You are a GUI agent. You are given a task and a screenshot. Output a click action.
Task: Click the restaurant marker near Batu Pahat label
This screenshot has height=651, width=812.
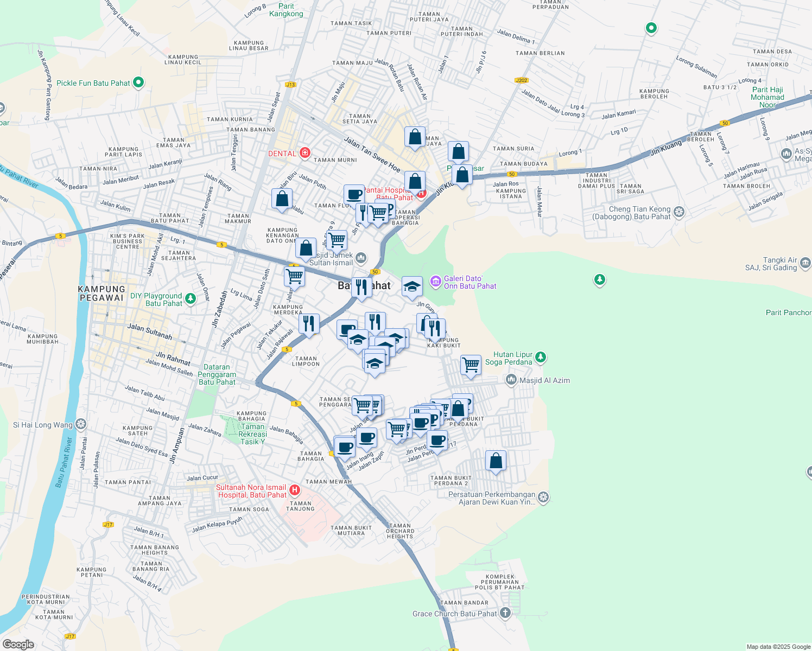point(361,286)
